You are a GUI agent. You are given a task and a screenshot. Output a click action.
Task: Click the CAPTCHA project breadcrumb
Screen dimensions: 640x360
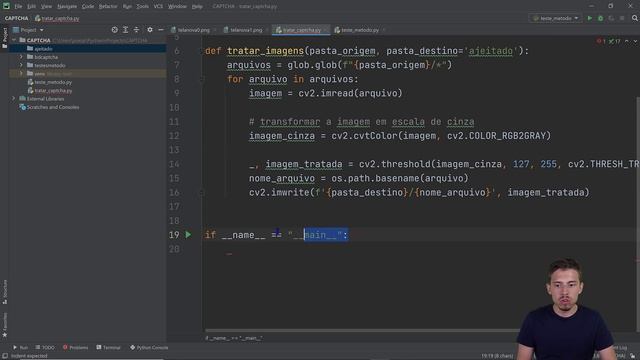16,18
